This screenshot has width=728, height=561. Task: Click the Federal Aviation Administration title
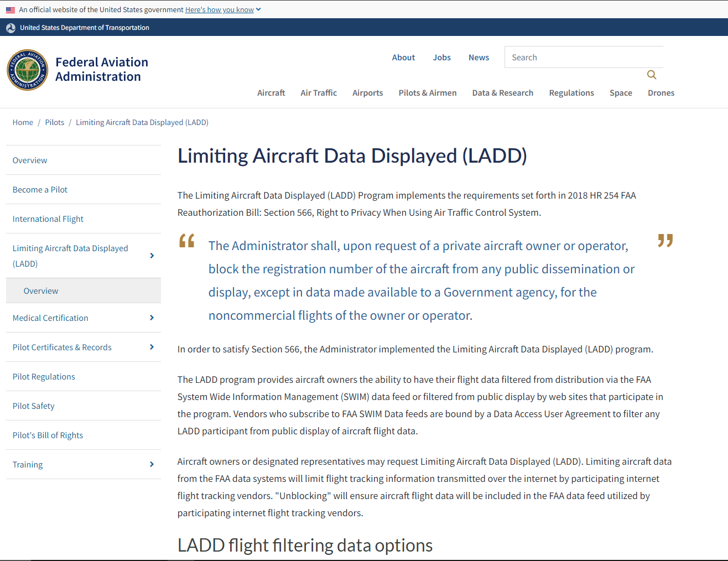tap(102, 69)
